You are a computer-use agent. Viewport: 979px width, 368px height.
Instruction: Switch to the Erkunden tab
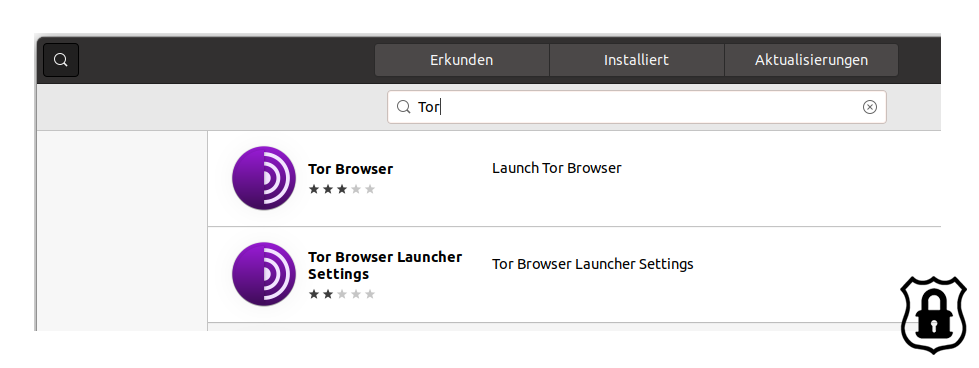[461, 60]
